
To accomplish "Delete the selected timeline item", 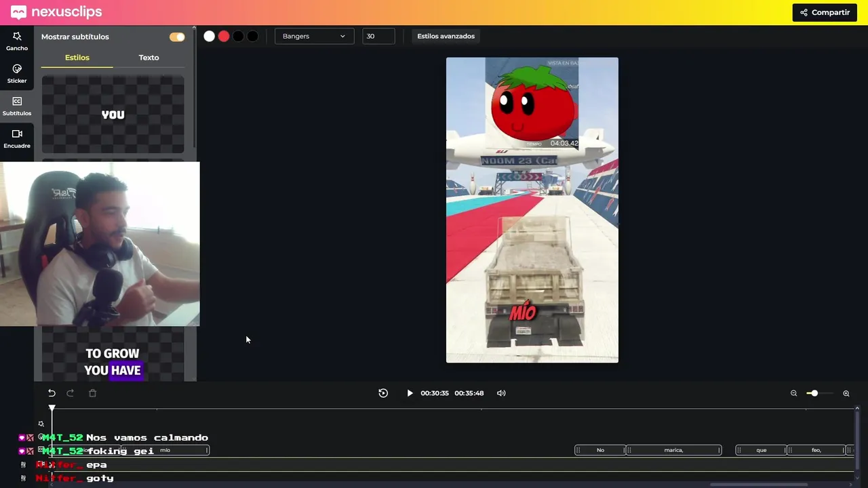I will coord(93,393).
